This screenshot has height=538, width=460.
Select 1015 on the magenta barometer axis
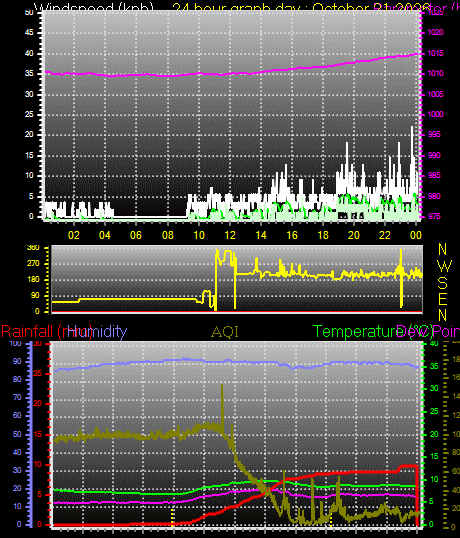(435, 53)
